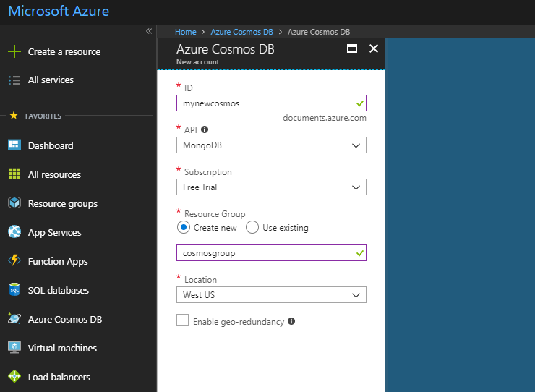
Task: Collapse the left sidebar with double chevron
Action: coord(149,31)
